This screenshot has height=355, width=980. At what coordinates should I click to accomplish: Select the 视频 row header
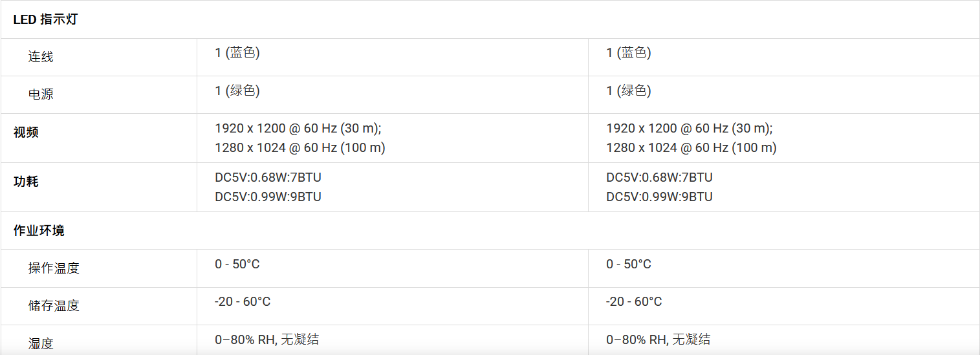pos(26,133)
